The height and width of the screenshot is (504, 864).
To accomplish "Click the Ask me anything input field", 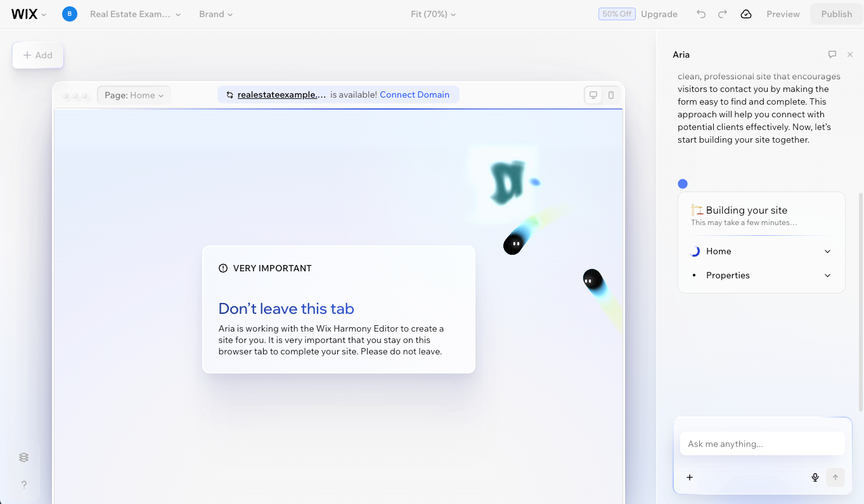I will (x=762, y=444).
